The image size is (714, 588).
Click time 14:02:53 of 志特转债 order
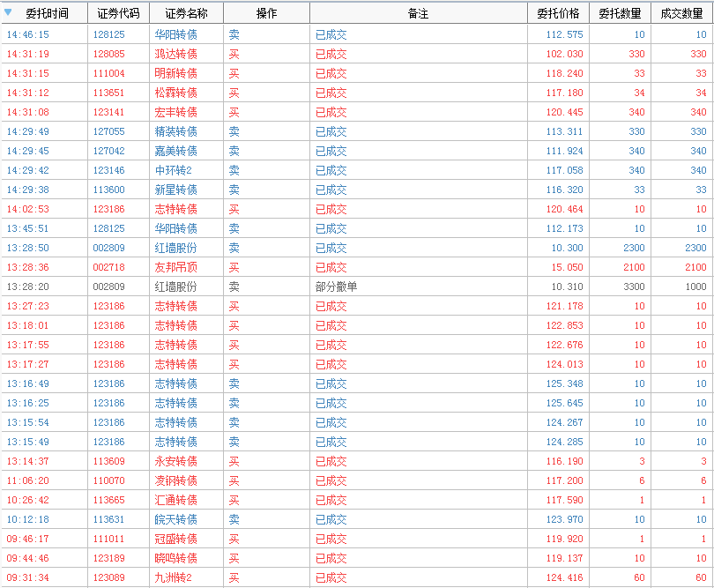[x=28, y=209]
